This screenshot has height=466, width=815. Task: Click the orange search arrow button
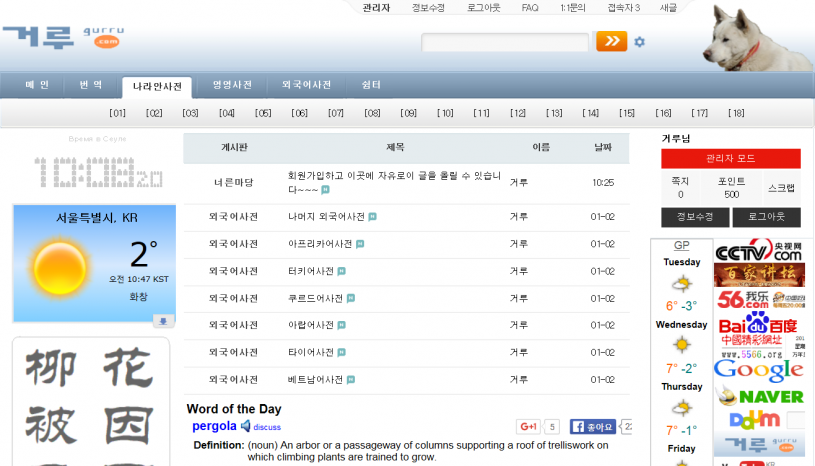coord(611,41)
